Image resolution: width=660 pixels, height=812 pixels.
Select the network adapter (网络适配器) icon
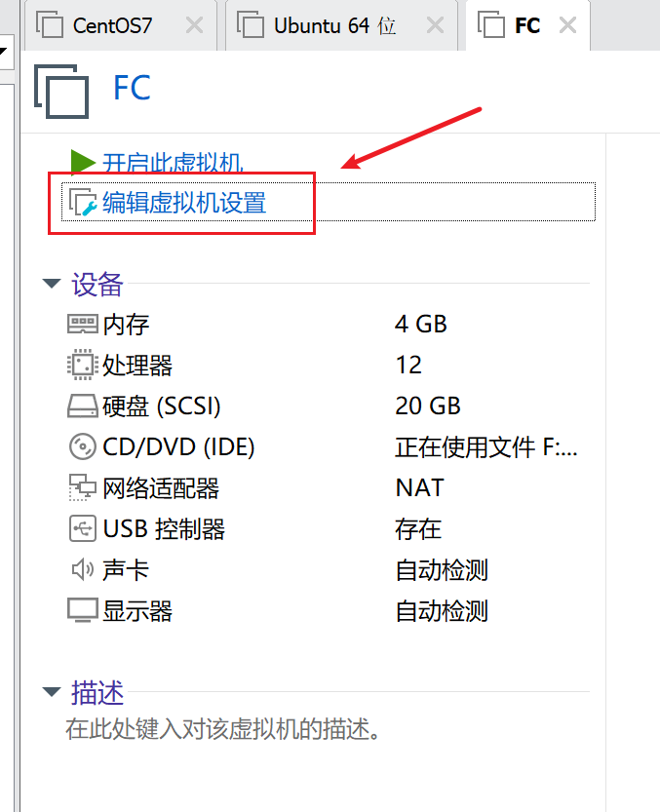(82, 487)
